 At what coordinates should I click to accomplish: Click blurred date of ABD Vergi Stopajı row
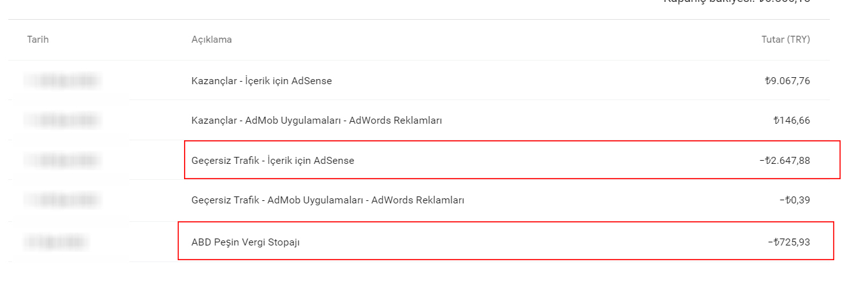56,242
